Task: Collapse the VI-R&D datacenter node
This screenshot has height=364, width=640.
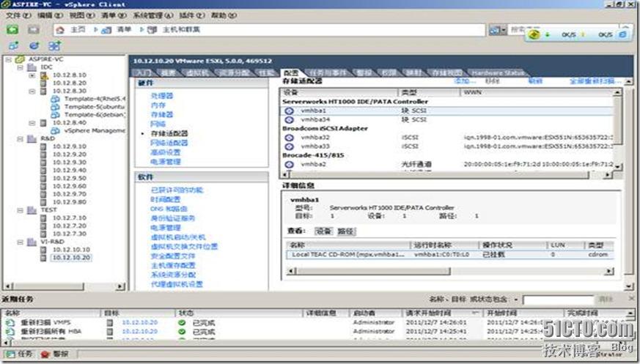Action: (x=20, y=242)
